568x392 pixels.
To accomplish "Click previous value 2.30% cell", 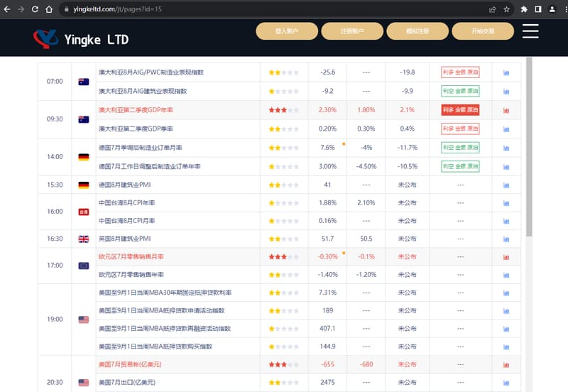I will pos(327,110).
